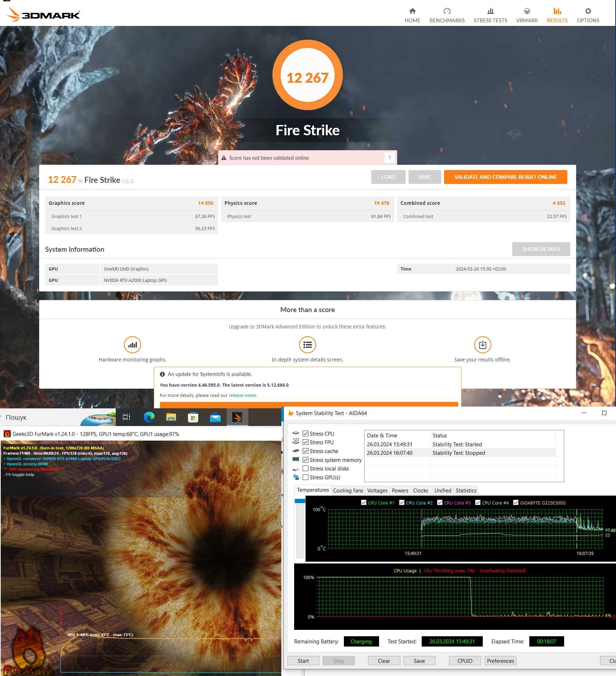Enable Stress local disks checkbox
The width and height of the screenshot is (616, 676).
306,468
